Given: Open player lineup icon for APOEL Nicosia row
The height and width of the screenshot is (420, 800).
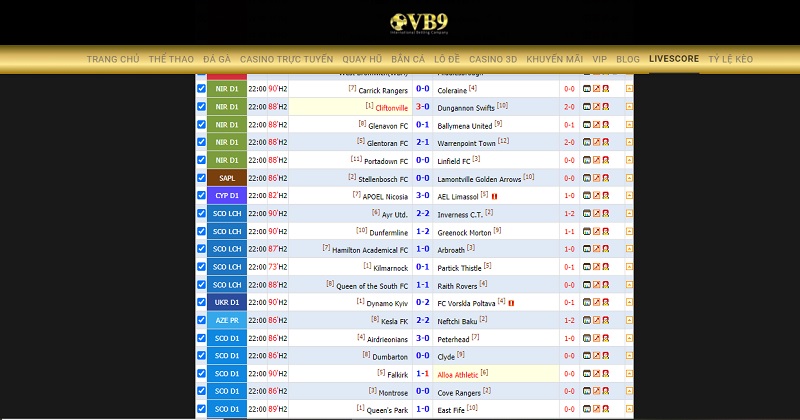Looking at the screenshot, I should click(x=606, y=195).
